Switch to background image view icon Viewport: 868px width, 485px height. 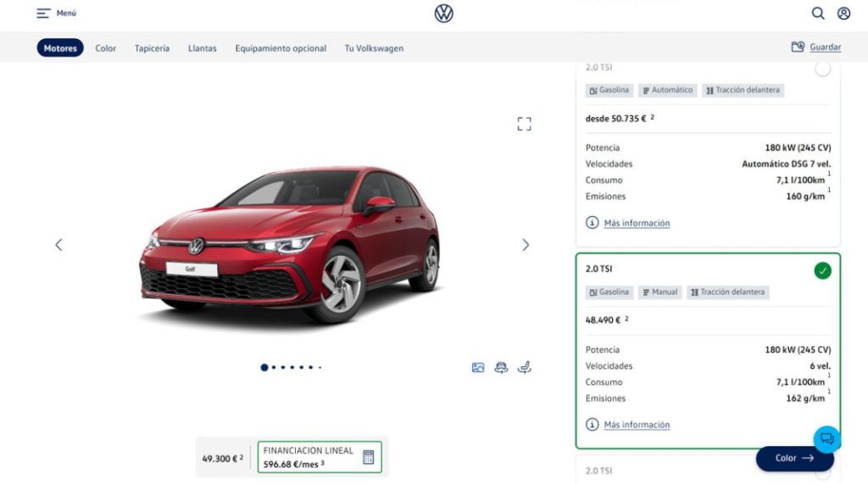(x=478, y=368)
